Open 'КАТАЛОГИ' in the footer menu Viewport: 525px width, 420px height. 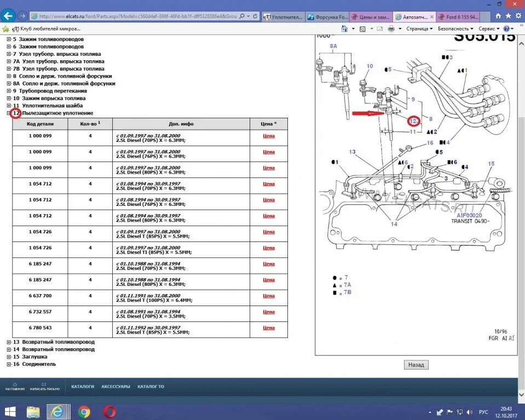coord(82,387)
